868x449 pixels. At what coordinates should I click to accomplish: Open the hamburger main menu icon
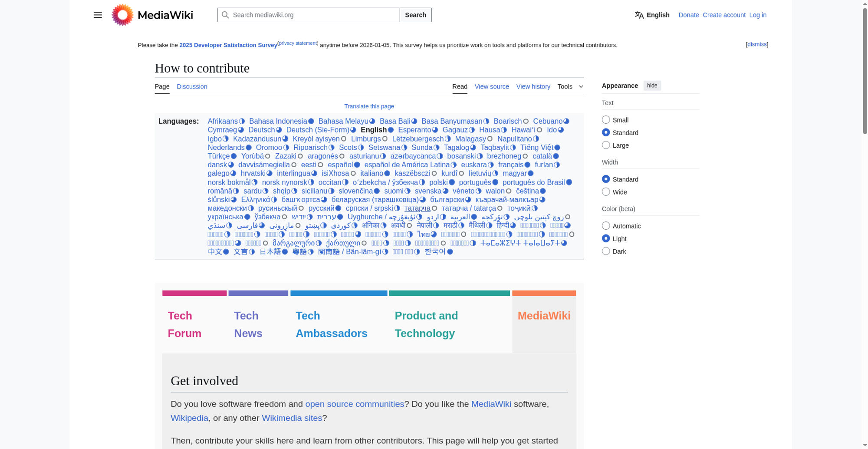(98, 15)
